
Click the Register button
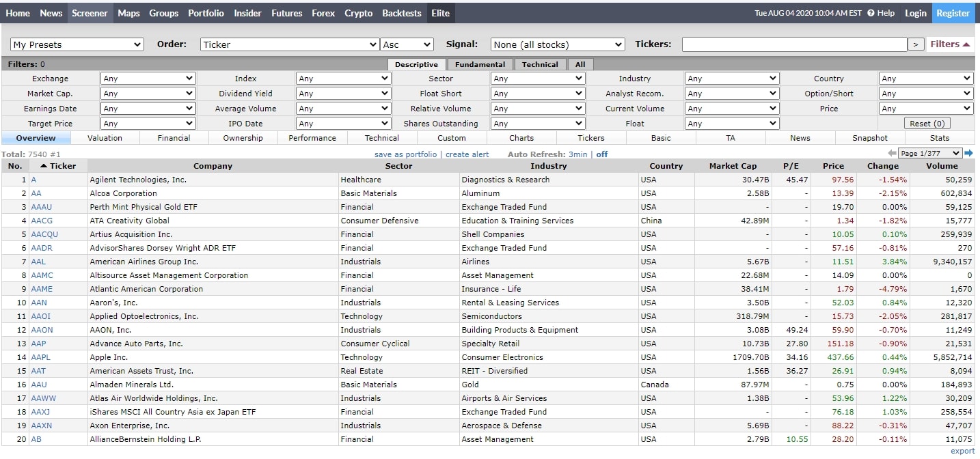[x=953, y=13]
